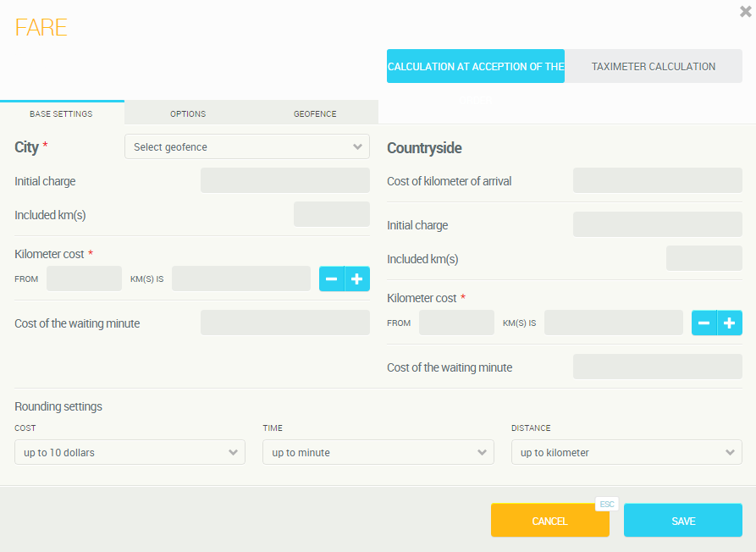The width and height of the screenshot is (756, 552).
Task: Focus the Countryside Included km(s) field
Action: pyautogui.click(x=704, y=258)
